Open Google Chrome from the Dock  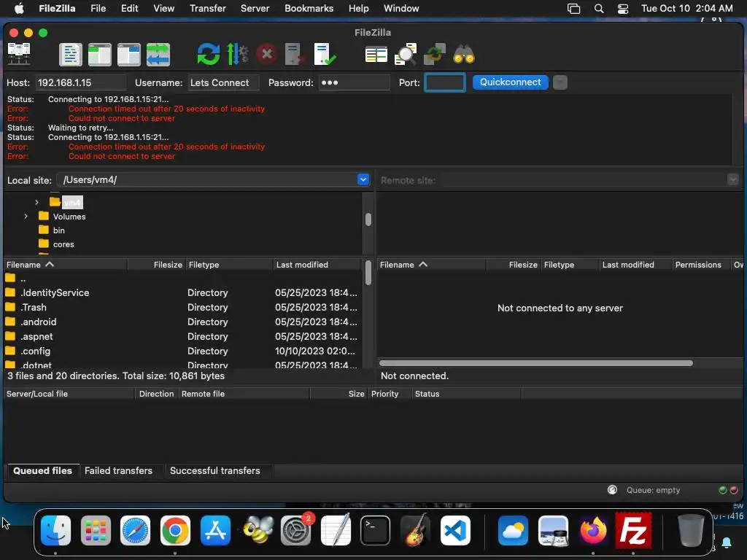pos(175,530)
